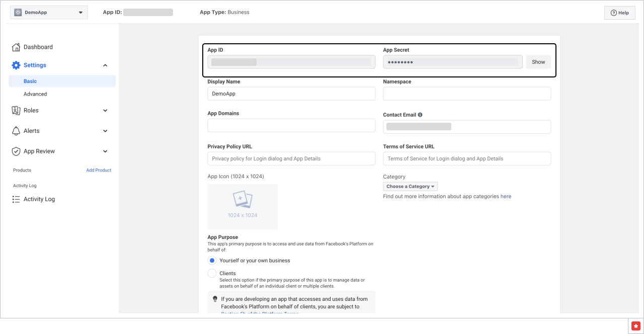Open the Advanced settings tab

35,94
